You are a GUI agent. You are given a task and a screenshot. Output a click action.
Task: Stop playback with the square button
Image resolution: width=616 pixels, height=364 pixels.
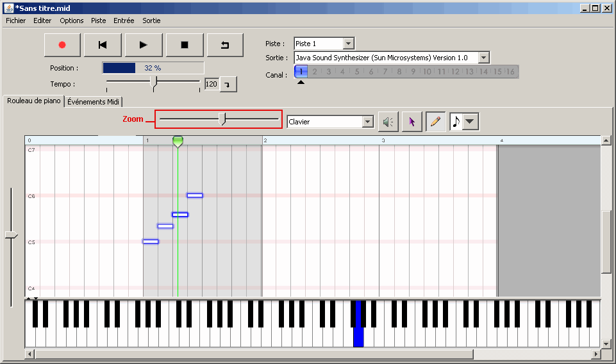click(185, 45)
